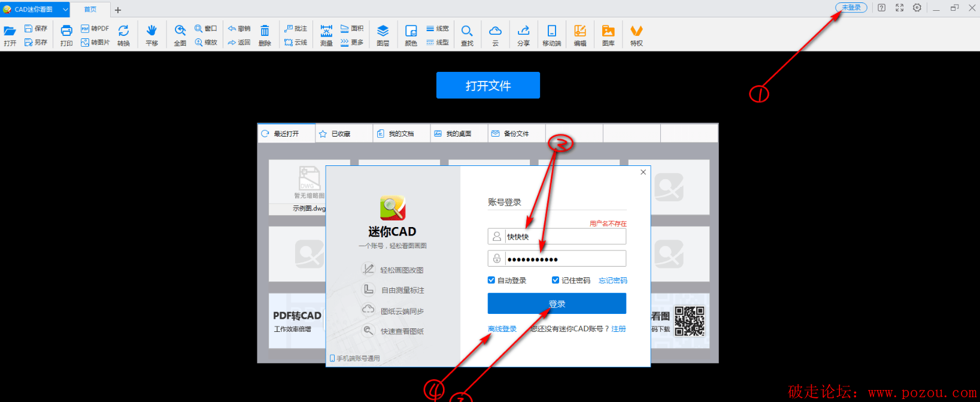Click the 删除 trash icon
Viewport: 980px width, 402px height.
pos(265,35)
